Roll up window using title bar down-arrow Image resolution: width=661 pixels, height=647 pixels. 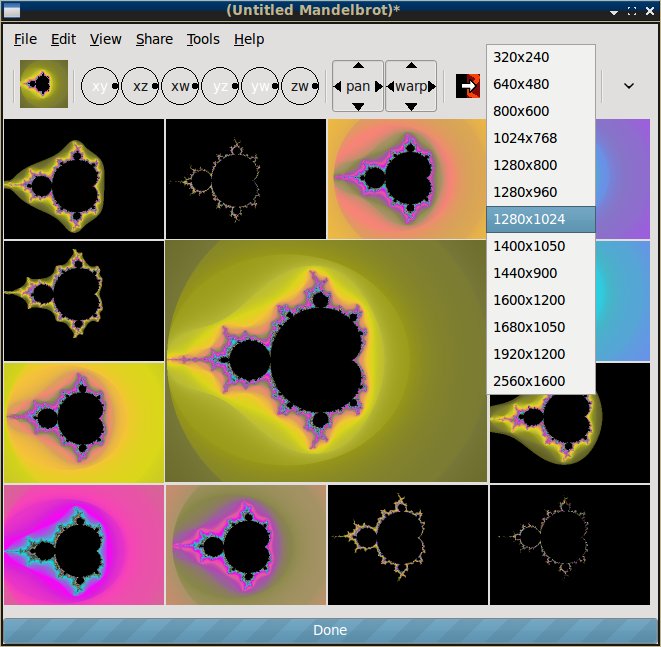tap(614, 12)
